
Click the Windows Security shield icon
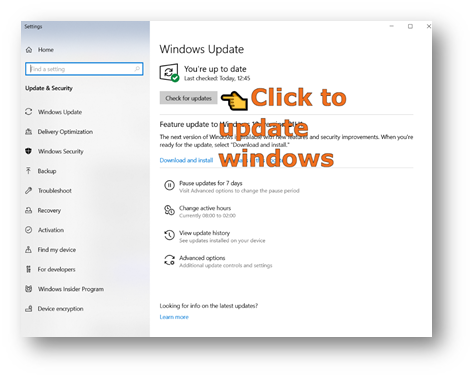[29, 151]
